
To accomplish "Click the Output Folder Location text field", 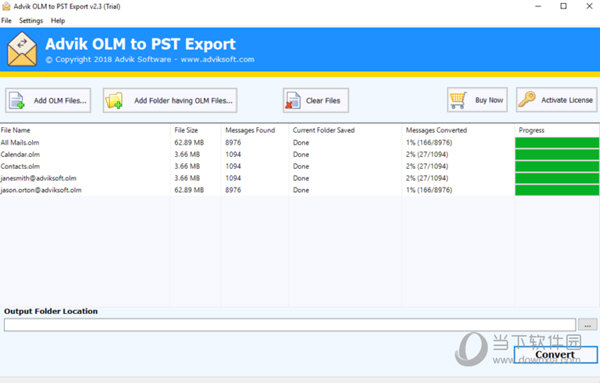I will point(290,325).
